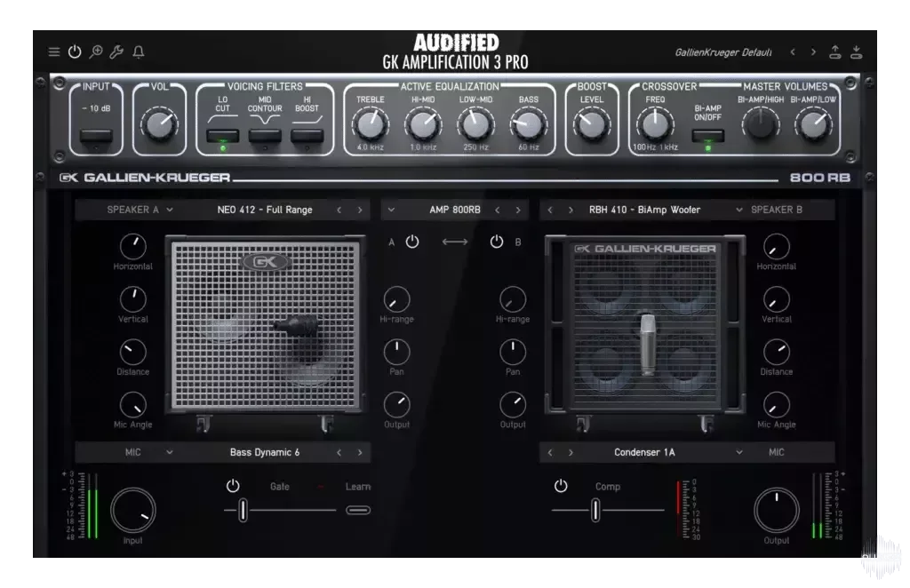
Task: Toggle the Comp power button
Action: 561,486
